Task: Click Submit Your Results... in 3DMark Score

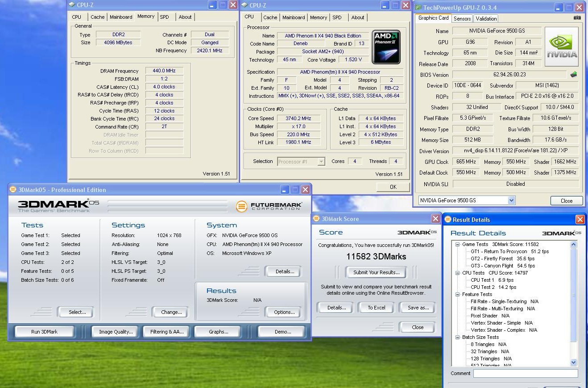Action: click(x=376, y=272)
